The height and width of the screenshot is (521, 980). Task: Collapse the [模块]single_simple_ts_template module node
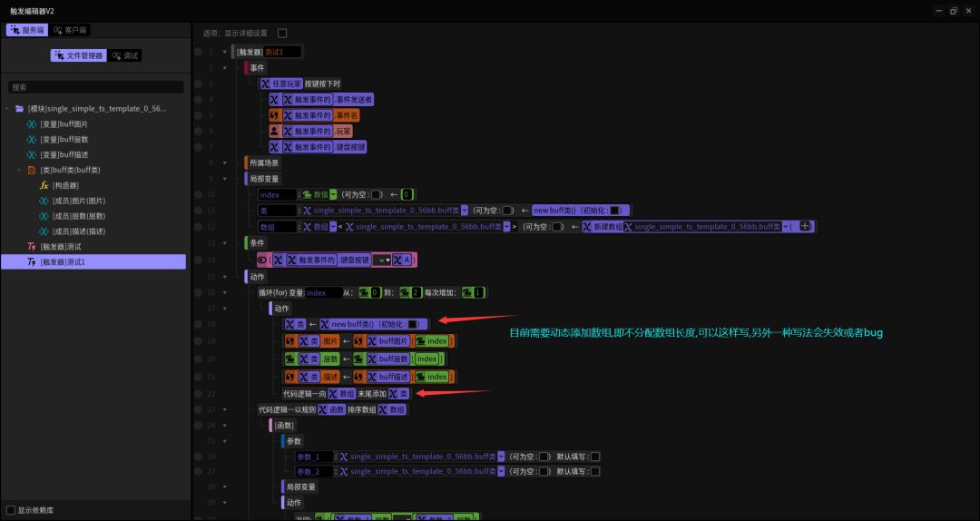point(7,109)
